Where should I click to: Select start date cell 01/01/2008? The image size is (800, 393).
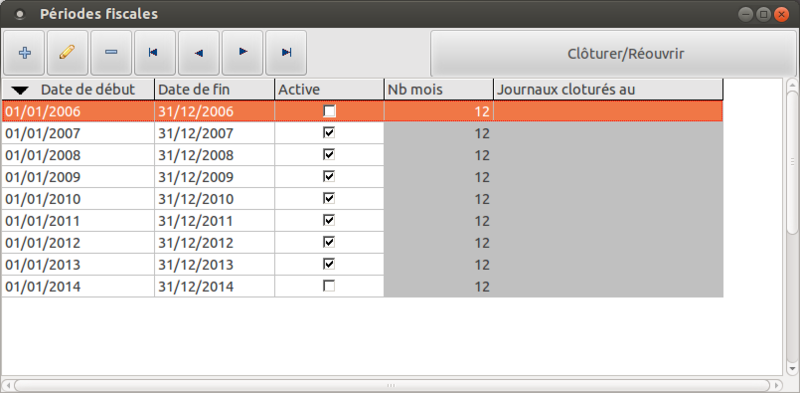(x=78, y=155)
